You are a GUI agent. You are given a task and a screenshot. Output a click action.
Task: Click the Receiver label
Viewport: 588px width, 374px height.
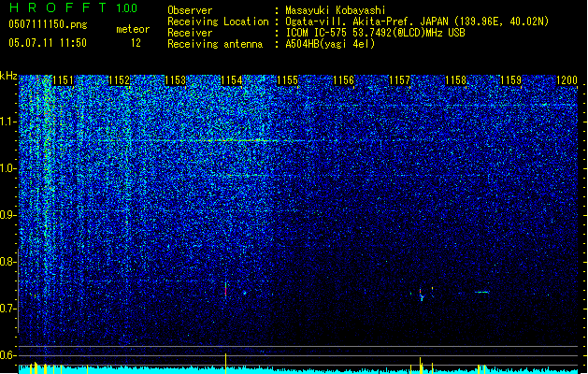190,33
